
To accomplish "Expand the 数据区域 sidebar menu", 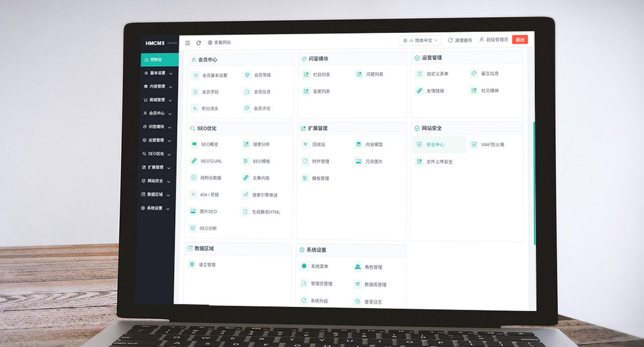I will 155,195.
